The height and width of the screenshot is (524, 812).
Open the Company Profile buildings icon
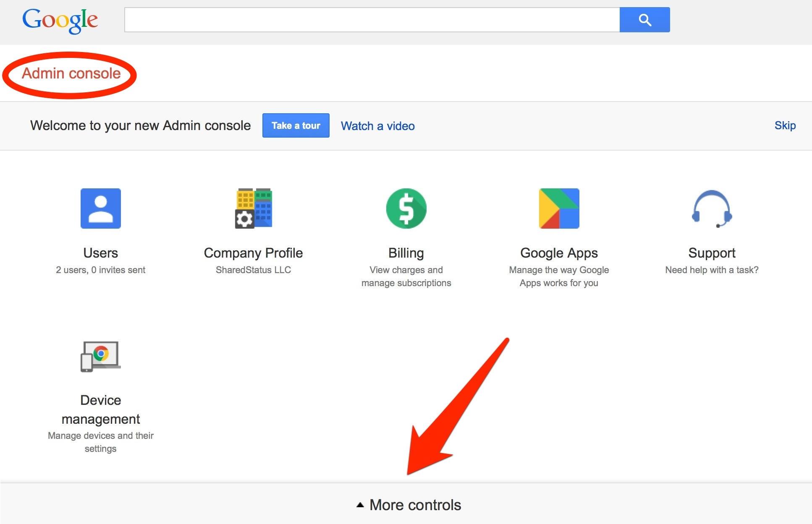coord(254,209)
